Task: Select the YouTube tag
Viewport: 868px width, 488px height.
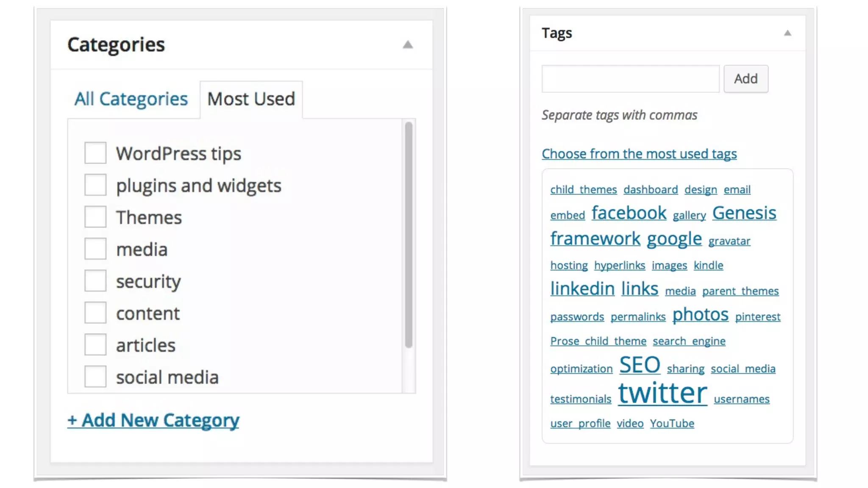Action: [672, 424]
